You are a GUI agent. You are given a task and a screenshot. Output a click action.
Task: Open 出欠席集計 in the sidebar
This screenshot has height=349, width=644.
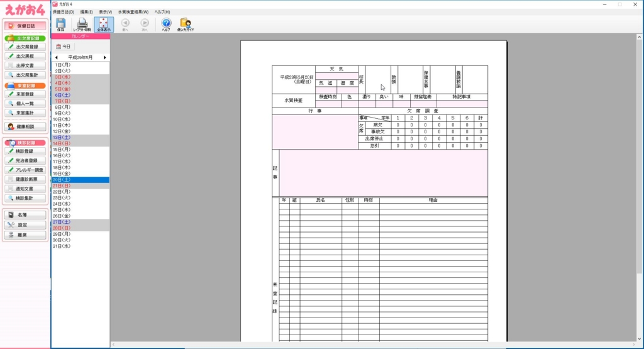(25, 75)
